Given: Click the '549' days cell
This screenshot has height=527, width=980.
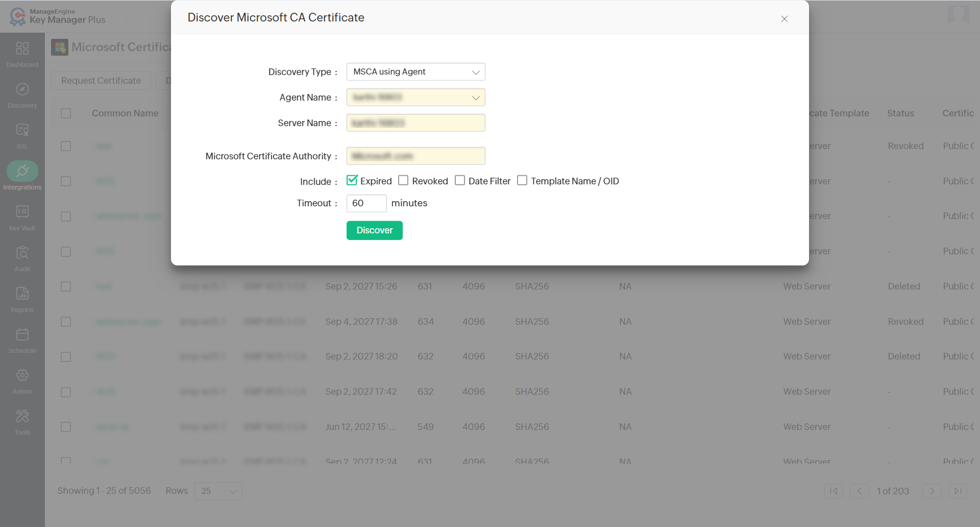Looking at the screenshot, I should [426, 427].
